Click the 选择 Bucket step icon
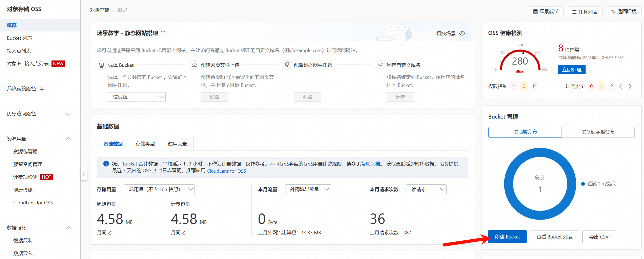This screenshot has height=259, width=644. 101,65
